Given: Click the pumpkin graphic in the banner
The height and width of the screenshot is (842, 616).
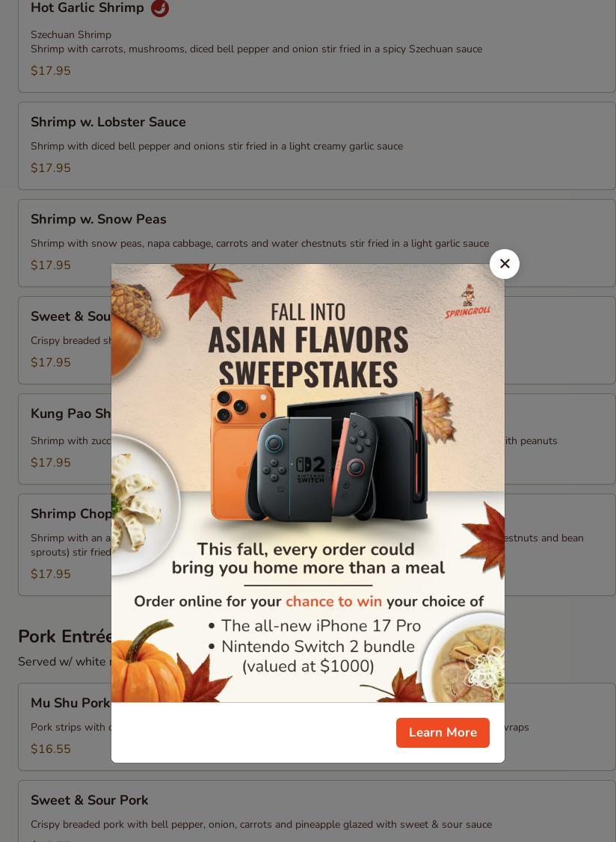Looking at the screenshot, I should 147,664.
